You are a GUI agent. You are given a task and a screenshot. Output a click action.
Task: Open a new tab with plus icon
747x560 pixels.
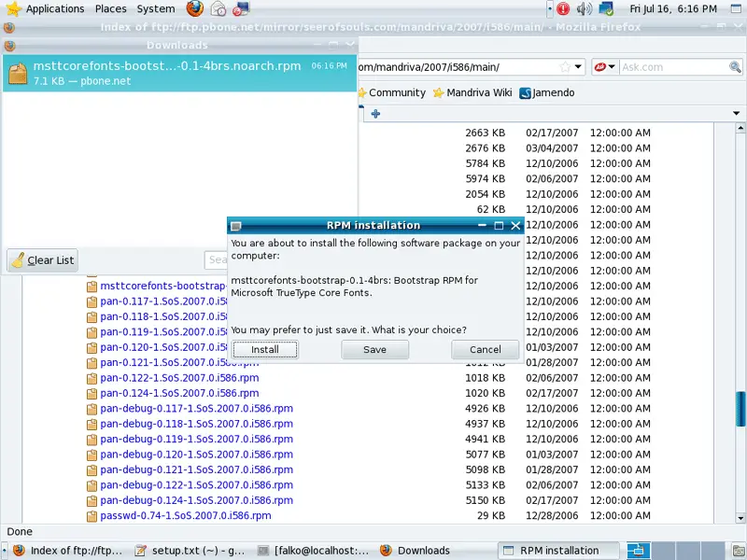point(375,114)
